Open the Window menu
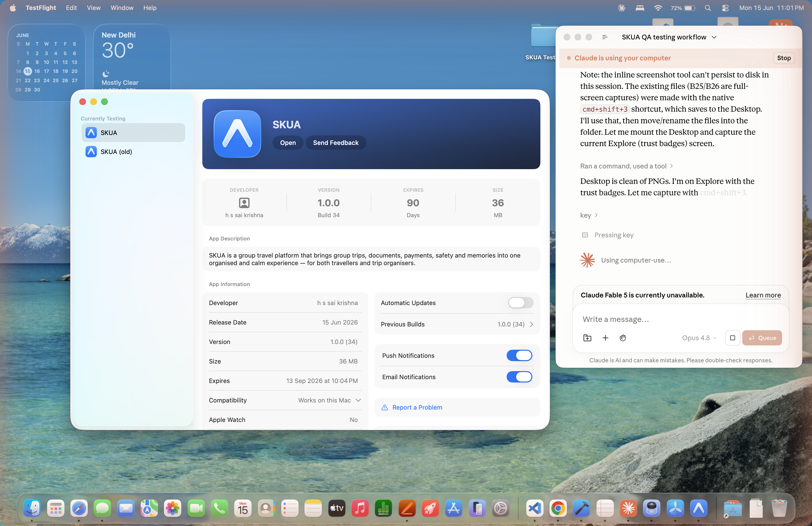 tap(122, 8)
